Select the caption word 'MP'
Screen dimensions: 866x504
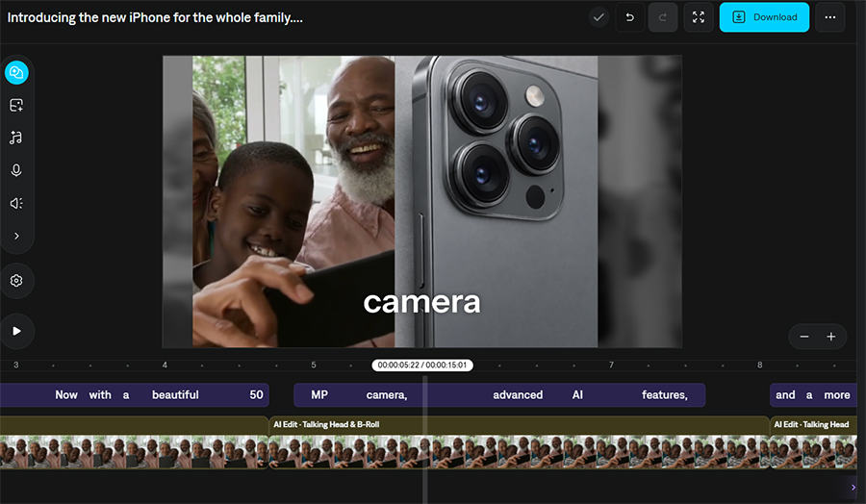pyautogui.click(x=319, y=394)
